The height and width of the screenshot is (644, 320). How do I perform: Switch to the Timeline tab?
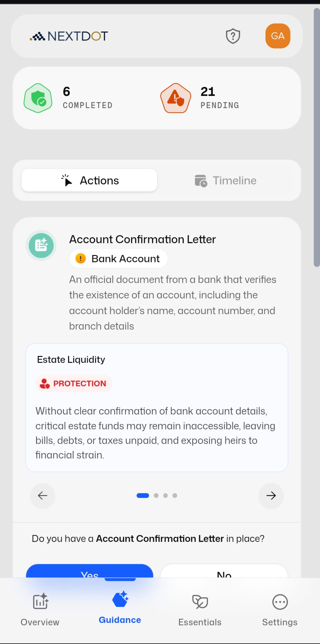coord(225,180)
